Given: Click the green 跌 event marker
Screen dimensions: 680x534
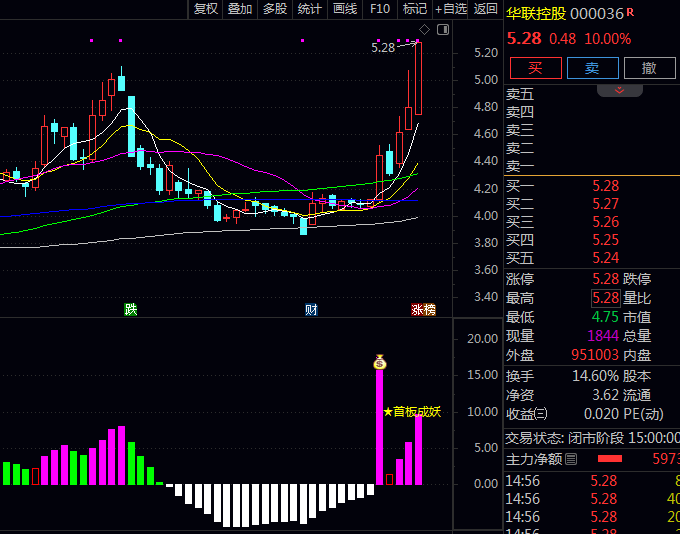Looking at the screenshot, I should tap(130, 310).
